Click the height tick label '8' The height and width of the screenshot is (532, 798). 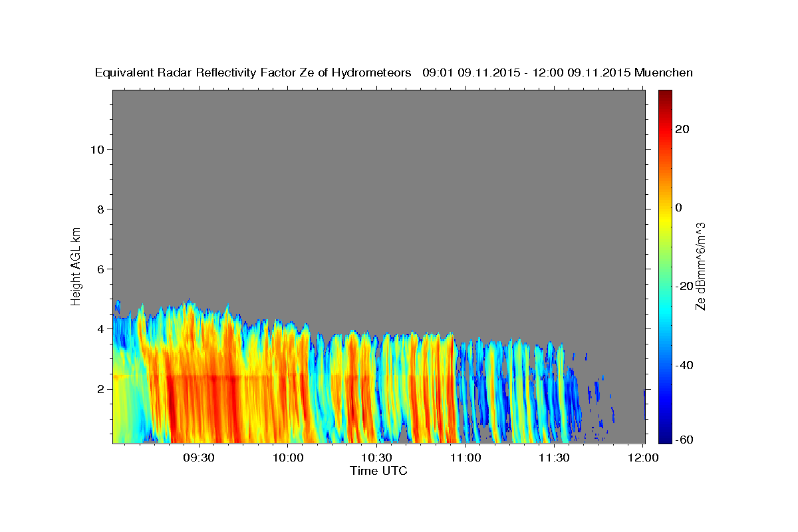[100, 209]
